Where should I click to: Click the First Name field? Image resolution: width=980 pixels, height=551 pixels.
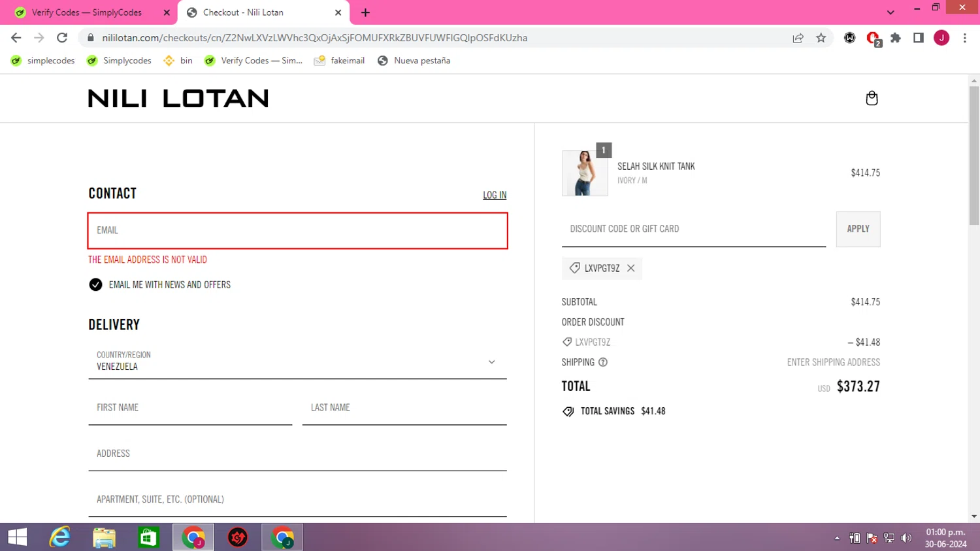[190, 408]
